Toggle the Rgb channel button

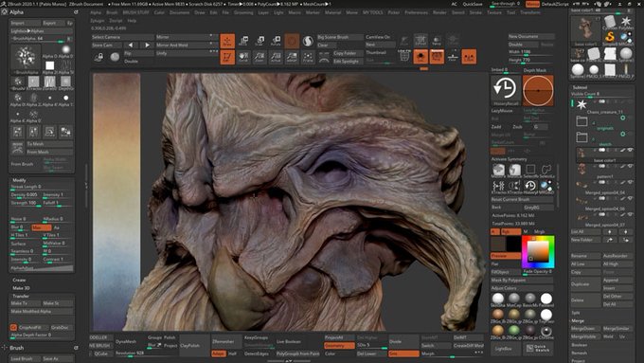tap(510, 232)
